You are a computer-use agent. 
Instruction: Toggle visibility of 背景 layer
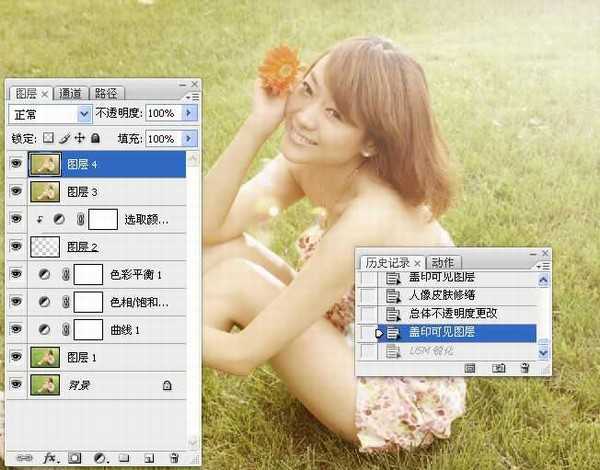point(15,383)
